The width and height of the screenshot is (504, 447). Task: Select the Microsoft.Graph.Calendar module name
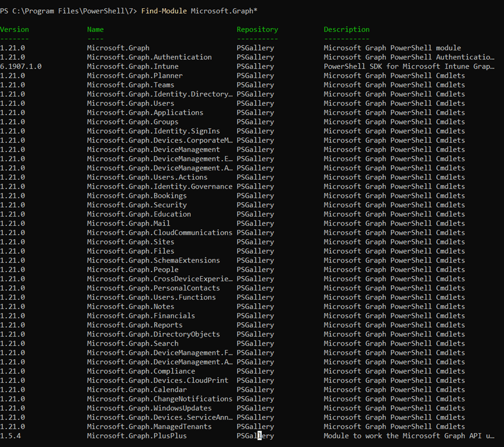pos(137,390)
